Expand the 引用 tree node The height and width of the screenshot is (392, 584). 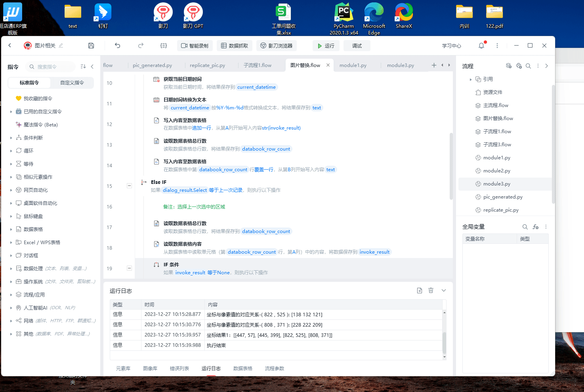tap(471, 79)
